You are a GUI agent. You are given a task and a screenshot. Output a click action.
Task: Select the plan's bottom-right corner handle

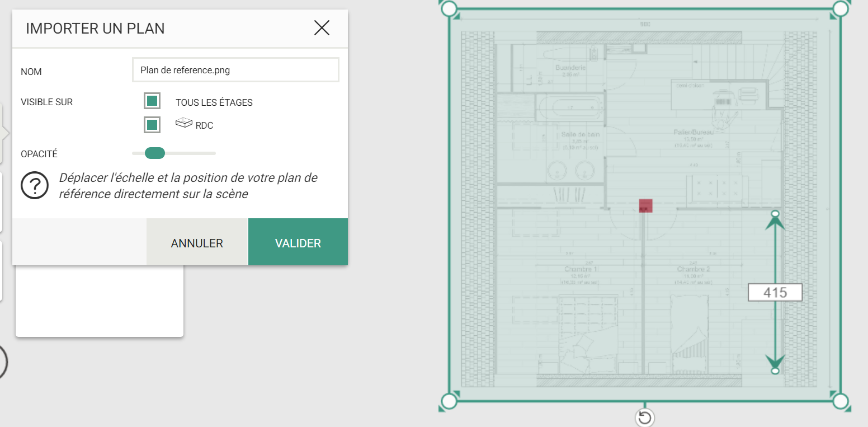(841, 401)
